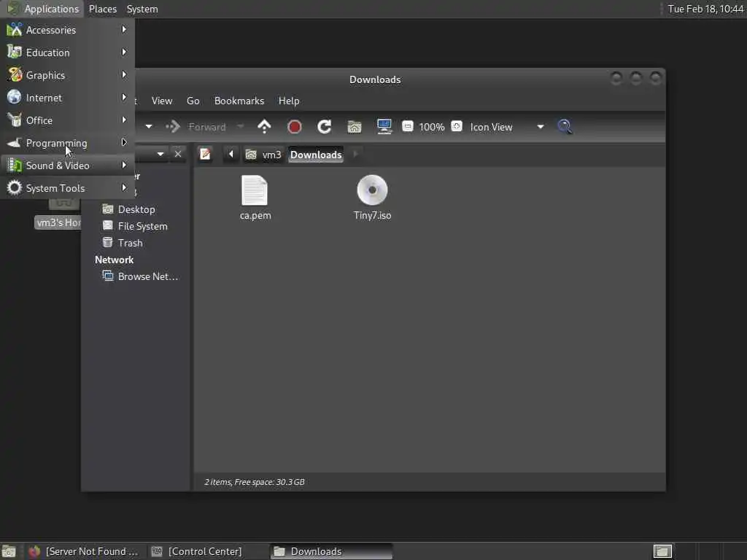Open the System Tools submenu

click(67, 188)
